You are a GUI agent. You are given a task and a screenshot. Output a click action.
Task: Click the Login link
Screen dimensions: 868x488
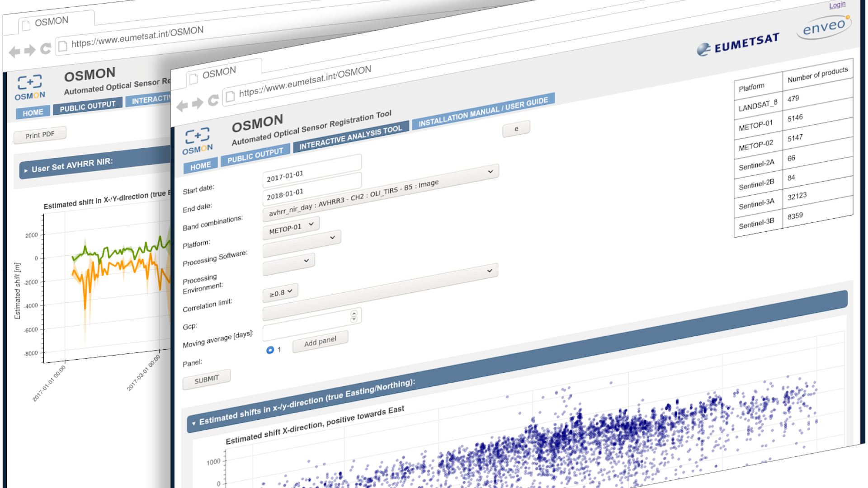click(837, 5)
